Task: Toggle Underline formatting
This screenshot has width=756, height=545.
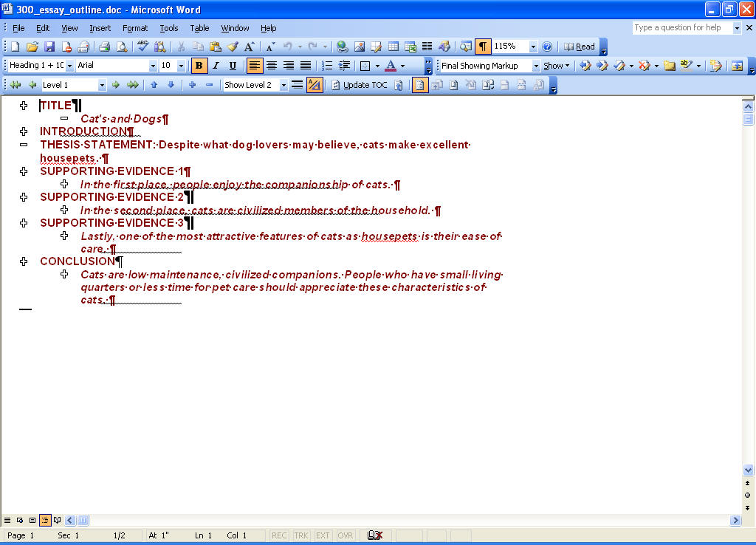Action: 233,66
